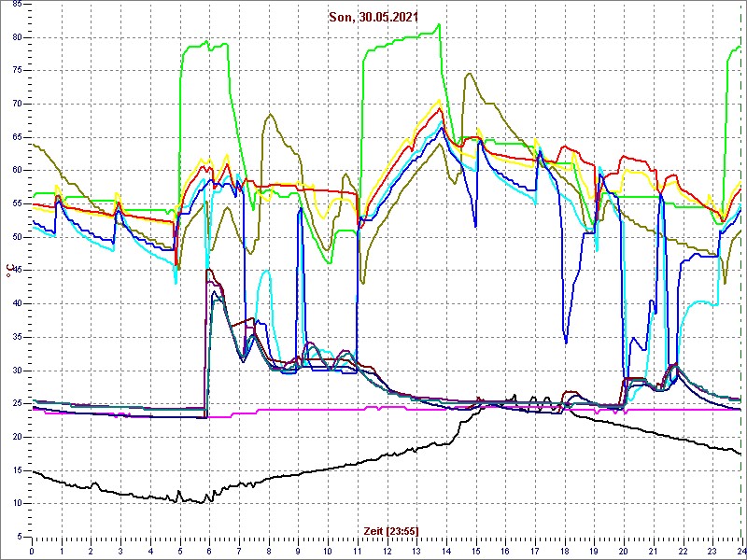Viewport: 747px width, 560px height.
Task: Click hour 8 on the time axis
Action: pos(269,550)
